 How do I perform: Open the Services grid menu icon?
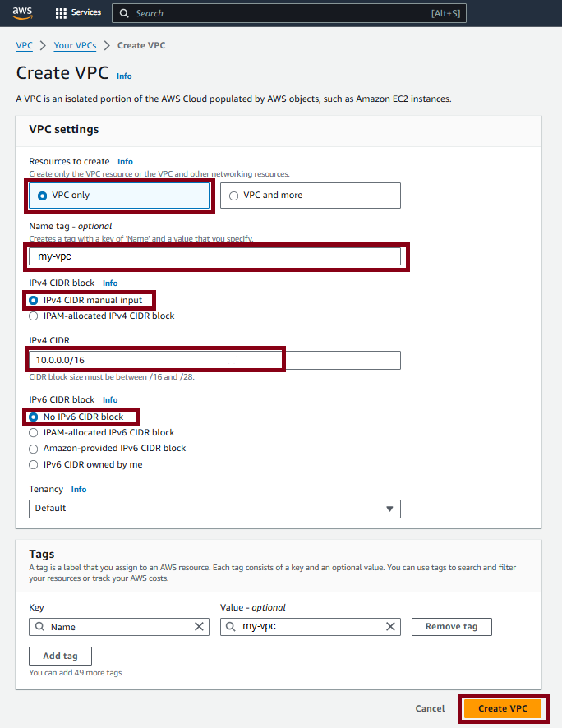point(61,13)
